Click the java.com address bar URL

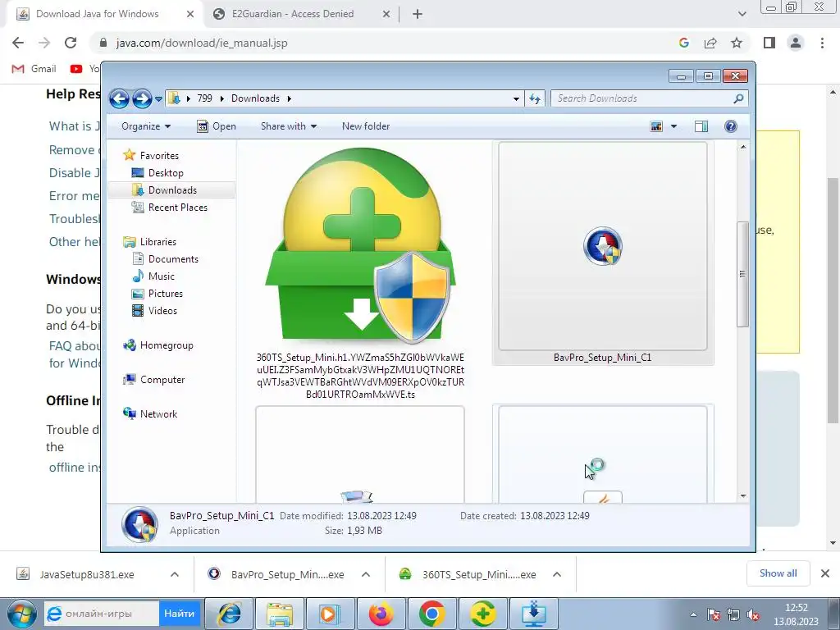click(202, 43)
